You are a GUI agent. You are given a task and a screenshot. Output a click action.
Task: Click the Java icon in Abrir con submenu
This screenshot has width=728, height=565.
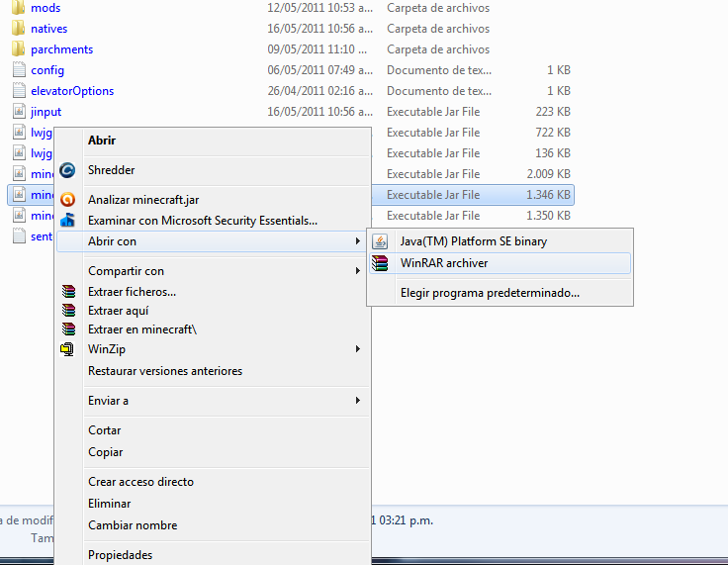coord(380,241)
